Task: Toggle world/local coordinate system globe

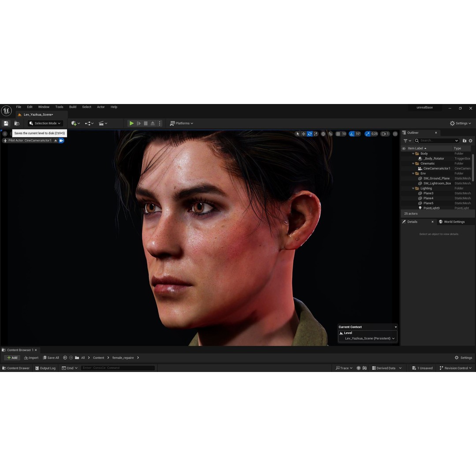Action: pyautogui.click(x=324, y=134)
